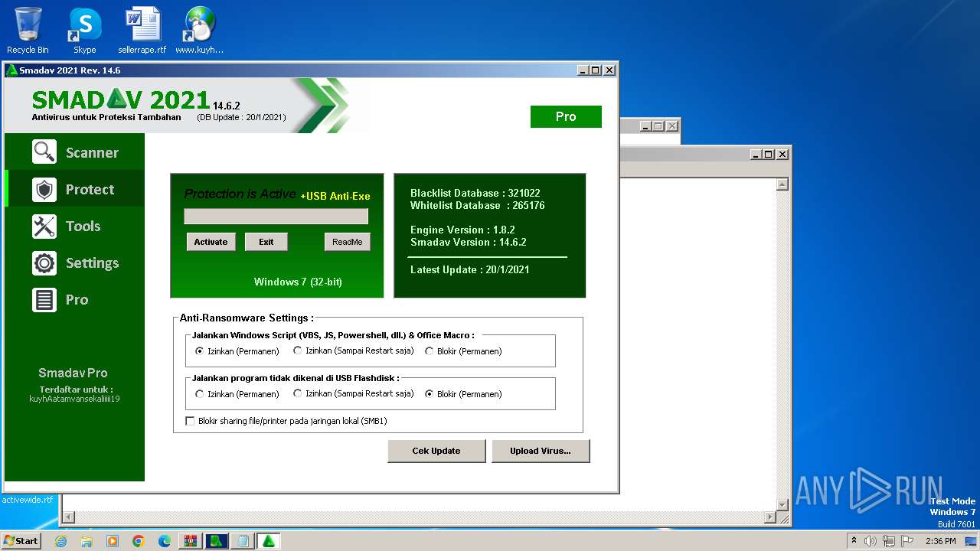Select Izinkan (Permanen) for USB Flashdisk programs

coord(200,394)
